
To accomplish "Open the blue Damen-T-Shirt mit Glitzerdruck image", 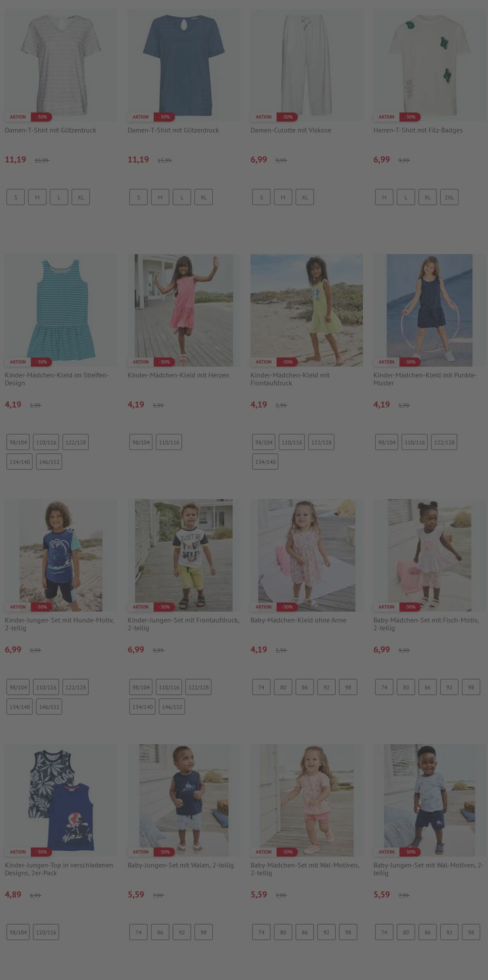I will (x=183, y=65).
